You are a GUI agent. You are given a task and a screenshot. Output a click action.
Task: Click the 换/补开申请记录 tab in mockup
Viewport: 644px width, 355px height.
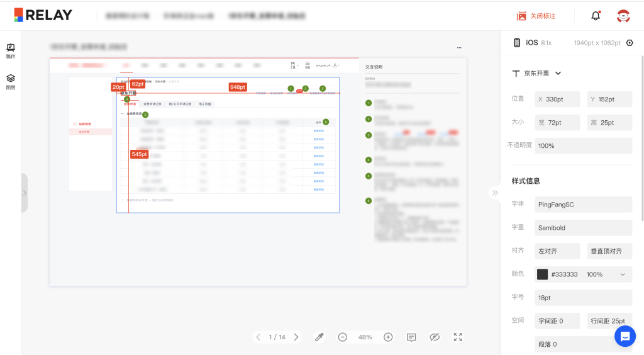pyautogui.click(x=180, y=104)
